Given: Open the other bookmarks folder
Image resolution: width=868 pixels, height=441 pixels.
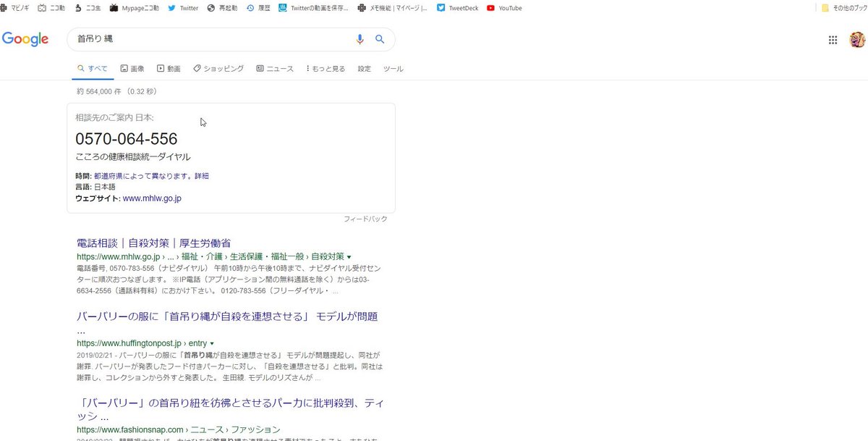Looking at the screenshot, I should coord(844,8).
